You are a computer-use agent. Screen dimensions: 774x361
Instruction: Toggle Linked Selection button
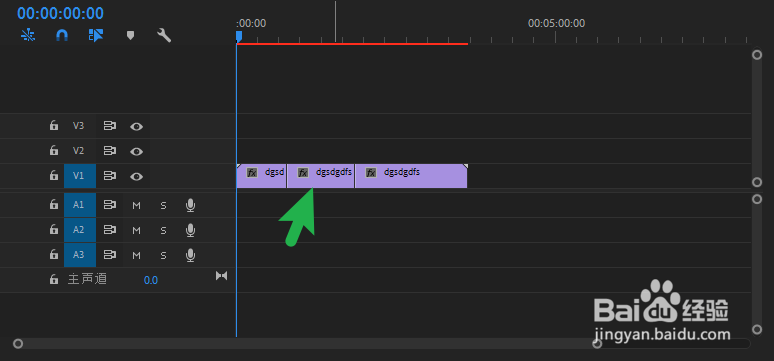(x=96, y=35)
